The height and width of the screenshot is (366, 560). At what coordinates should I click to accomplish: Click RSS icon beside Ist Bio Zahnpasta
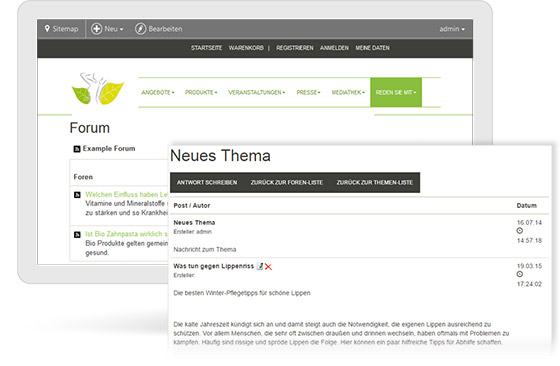point(77,235)
